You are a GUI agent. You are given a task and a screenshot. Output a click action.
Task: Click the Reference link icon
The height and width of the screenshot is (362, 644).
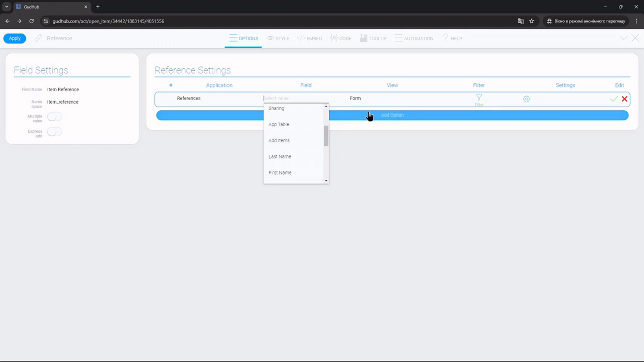click(38, 38)
